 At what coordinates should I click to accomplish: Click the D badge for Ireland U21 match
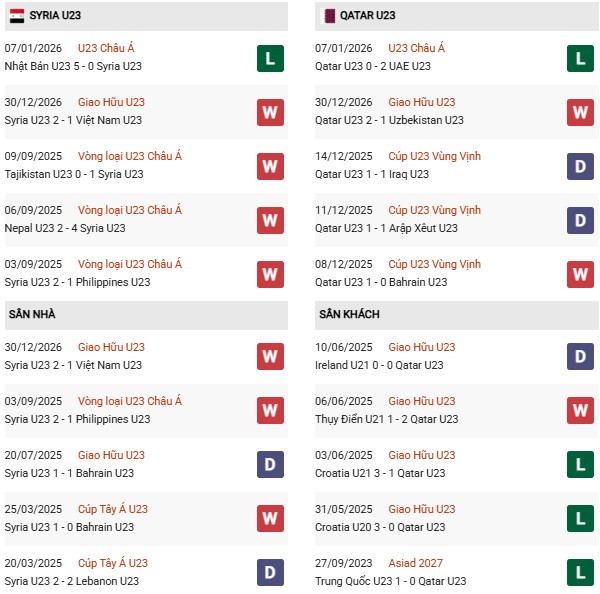point(581,356)
